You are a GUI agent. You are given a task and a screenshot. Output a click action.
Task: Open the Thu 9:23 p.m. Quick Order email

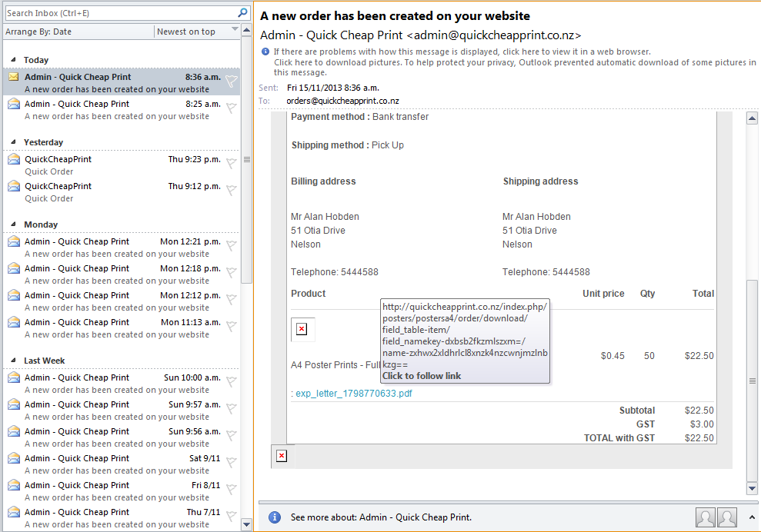(x=122, y=165)
